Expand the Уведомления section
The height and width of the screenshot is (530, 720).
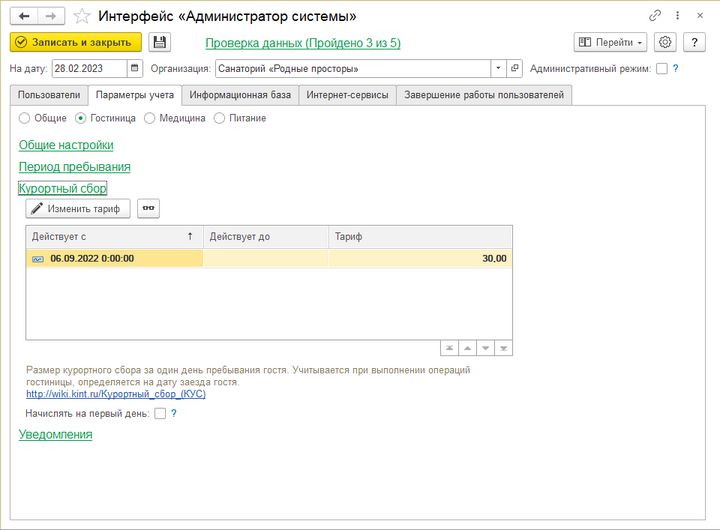point(56,434)
